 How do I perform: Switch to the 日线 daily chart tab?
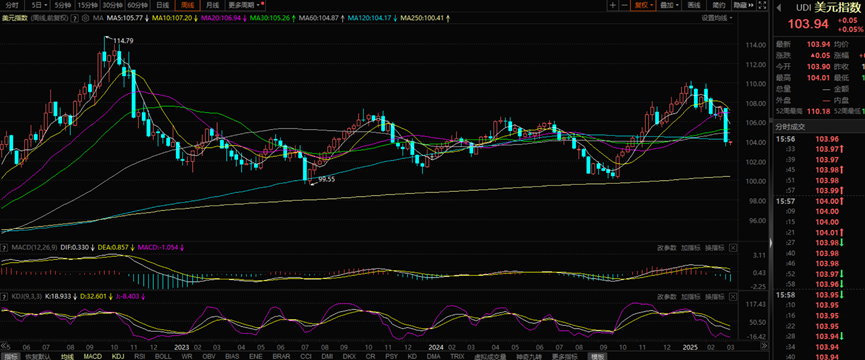coord(162,5)
